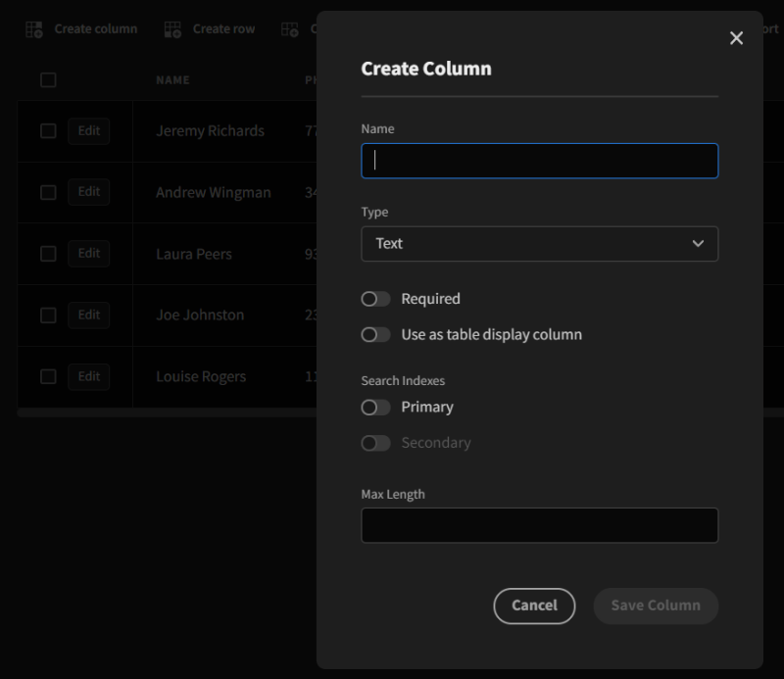This screenshot has height=679, width=784.
Task: Click the Create row table icon
Action: (x=172, y=29)
